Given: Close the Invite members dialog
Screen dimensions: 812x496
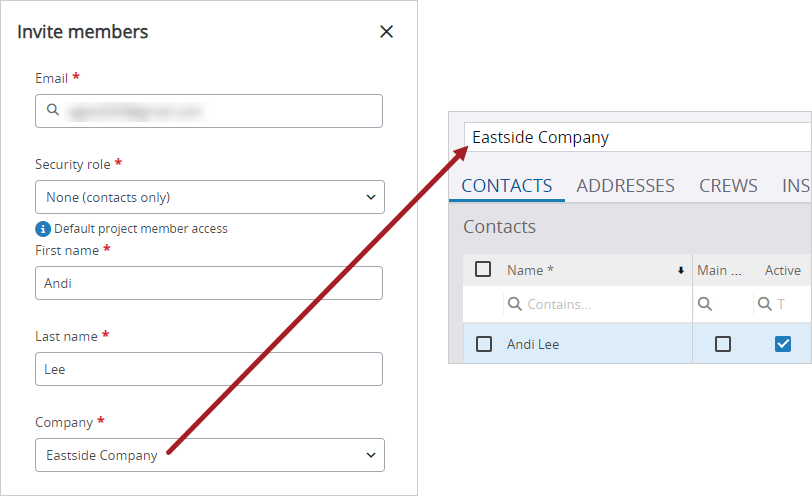Looking at the screenshot, I should click(386, 32).
